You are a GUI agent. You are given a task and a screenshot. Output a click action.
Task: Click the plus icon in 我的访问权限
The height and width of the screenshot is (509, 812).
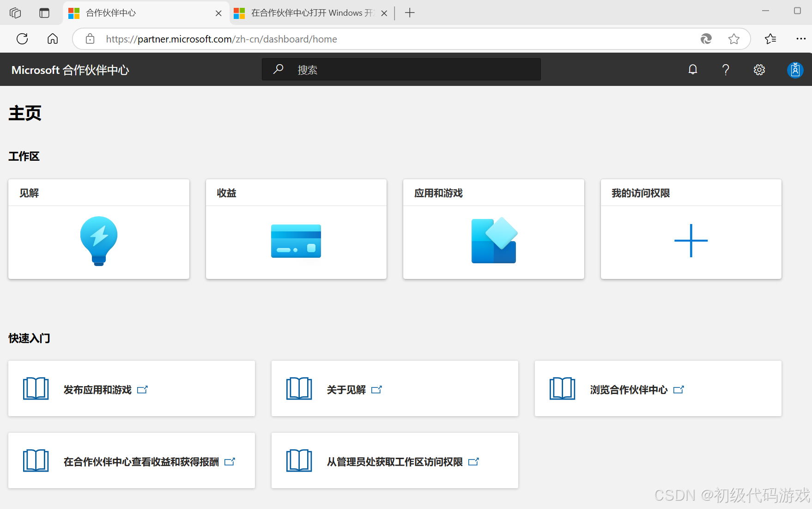pos(691,241)
